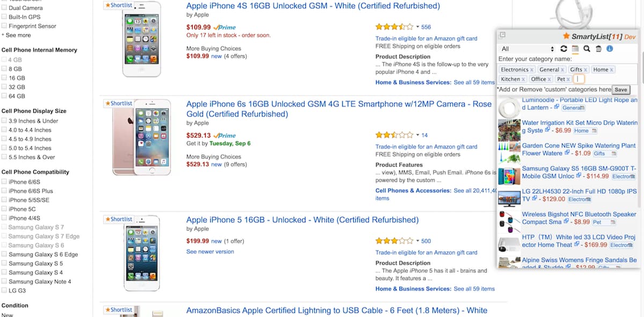The image size is (644, 317).
Task: Save the custom categories
Action: tap(620, 90)
